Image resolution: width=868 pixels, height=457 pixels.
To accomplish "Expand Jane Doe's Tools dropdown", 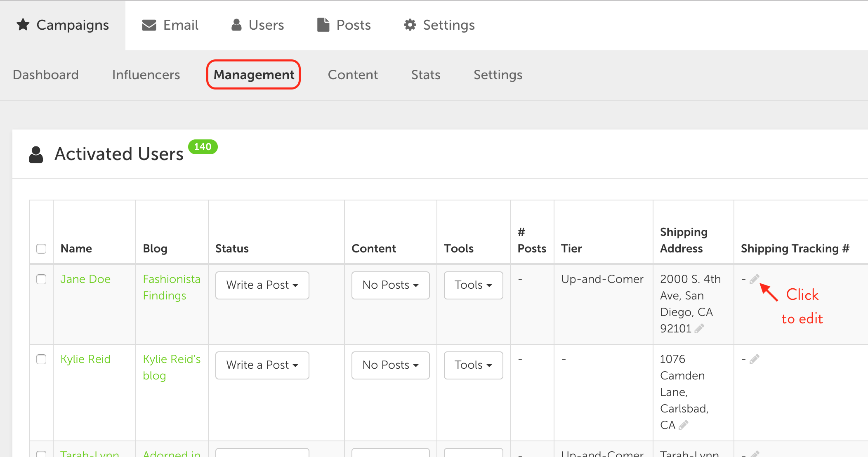I will coord(474,285).
